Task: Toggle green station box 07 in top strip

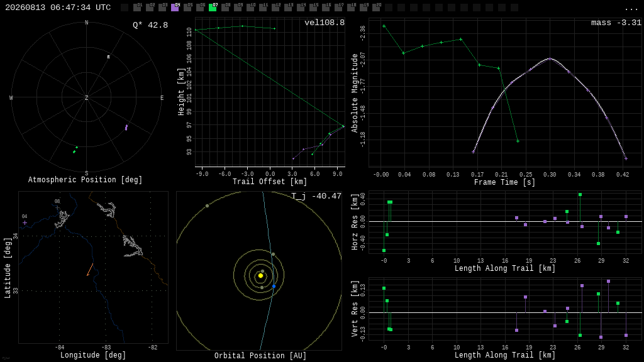Action: tap(213, 8)
